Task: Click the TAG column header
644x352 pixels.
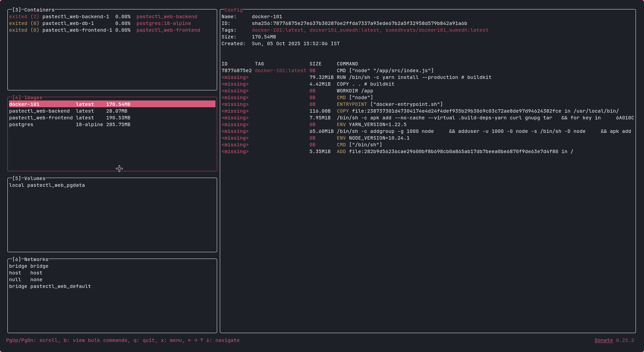Action: coord(259,64)
